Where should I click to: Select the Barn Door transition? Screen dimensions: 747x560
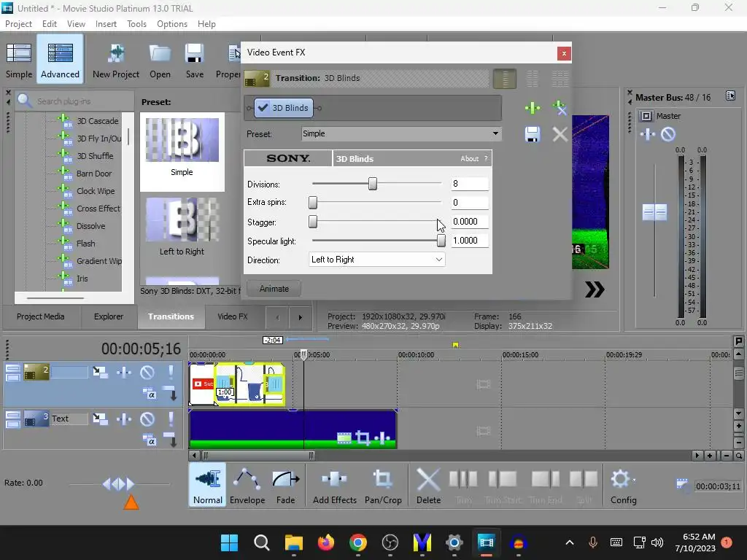click(94, 174)
